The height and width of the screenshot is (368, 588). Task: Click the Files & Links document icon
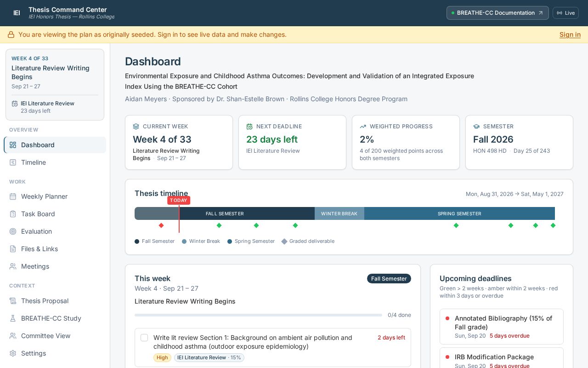coord(13,249)
